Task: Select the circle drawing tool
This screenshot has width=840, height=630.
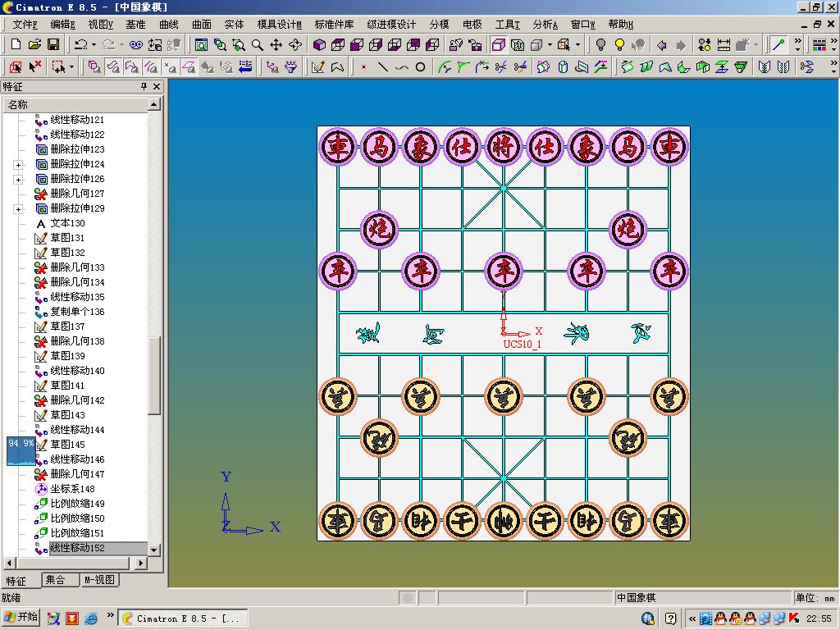Action: tap(421, 67)
